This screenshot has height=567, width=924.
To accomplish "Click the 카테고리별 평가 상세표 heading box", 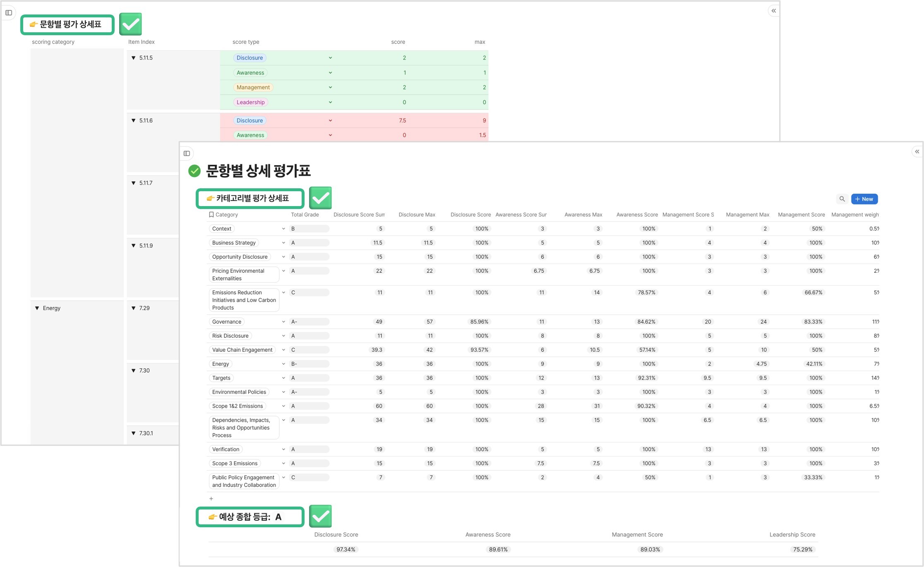I will coord(250,198).
